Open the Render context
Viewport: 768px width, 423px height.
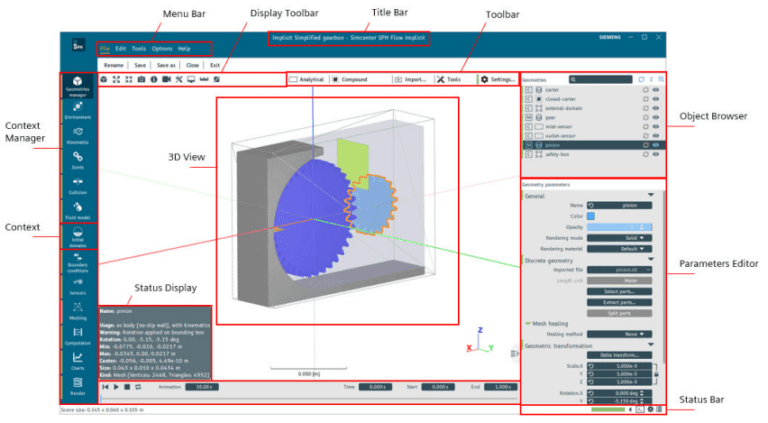pos(78,388)
